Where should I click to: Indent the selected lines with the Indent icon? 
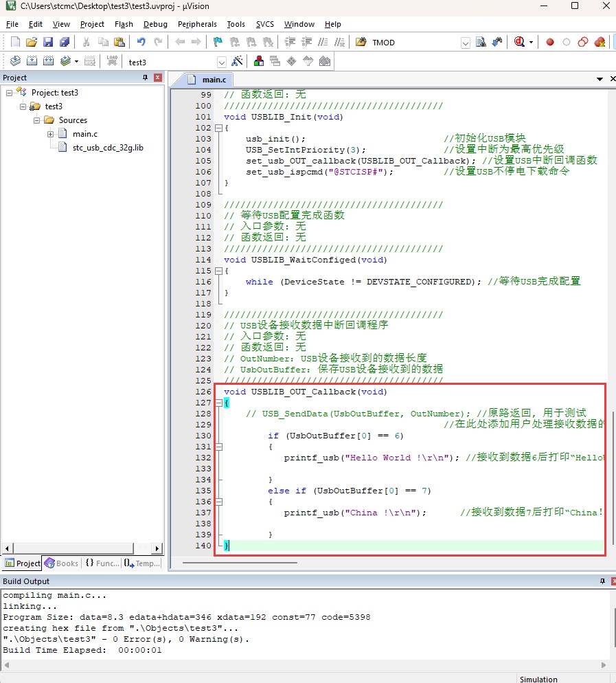pos(290,42)
